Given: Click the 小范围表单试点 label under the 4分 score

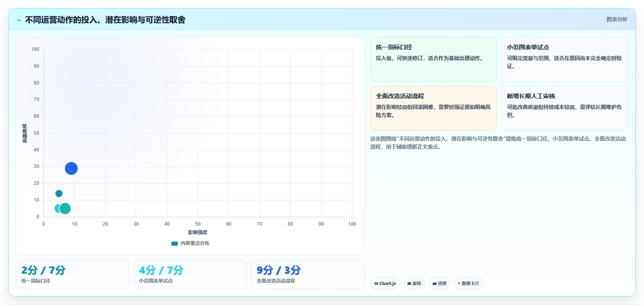Looking at the screenshot, I should tap(156, 281).
